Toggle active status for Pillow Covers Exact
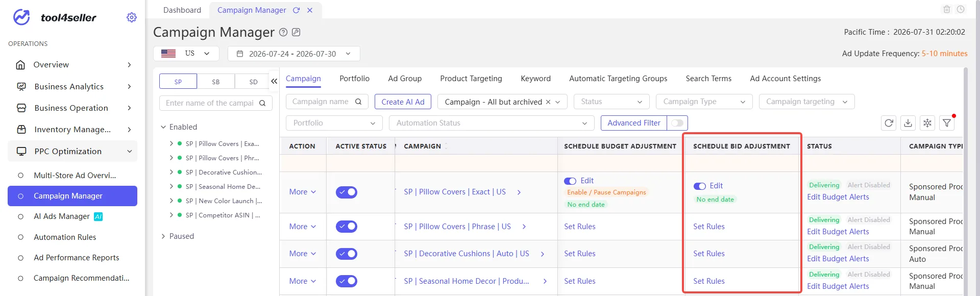 click(x=347, y=192)
